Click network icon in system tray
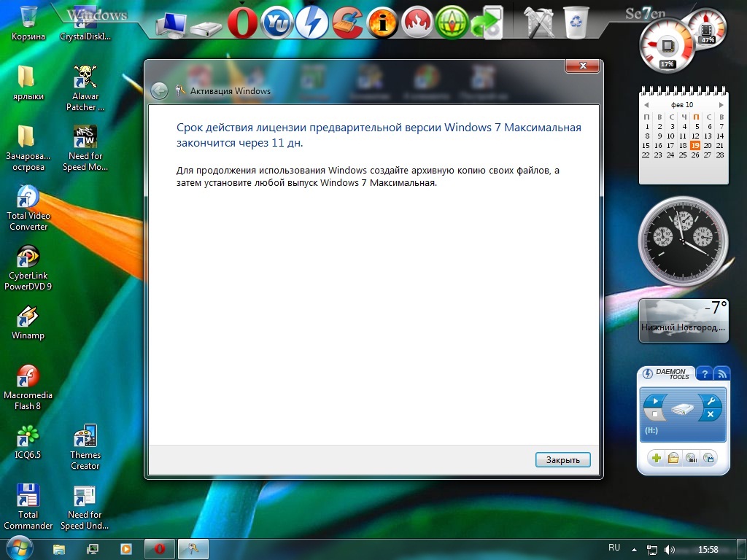Image resolution: width=747 pixels, height=560 pixels. (651, 550)
